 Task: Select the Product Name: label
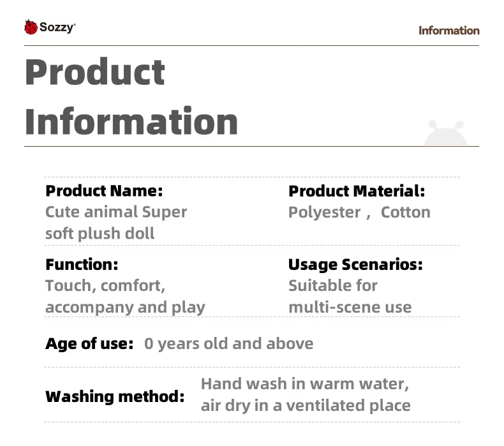coord(104,191)
